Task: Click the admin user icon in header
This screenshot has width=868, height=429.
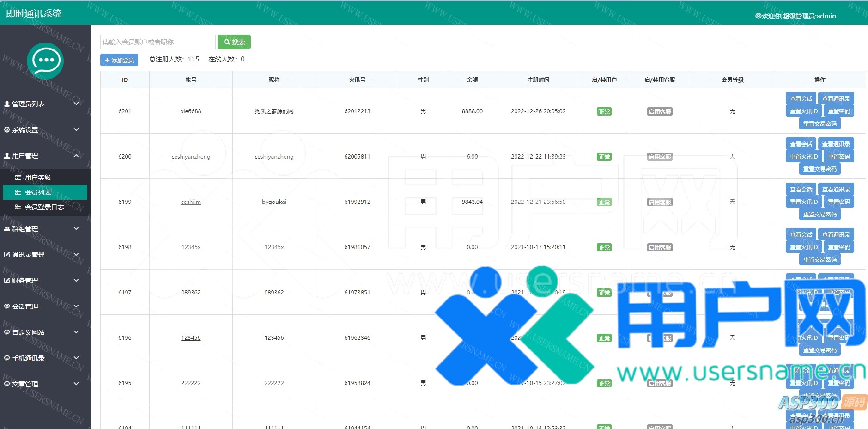Action: tap(758, 16)
